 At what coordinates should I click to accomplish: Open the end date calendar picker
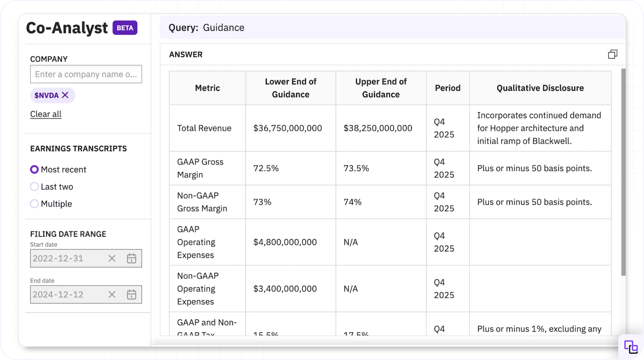coord(131,294)
